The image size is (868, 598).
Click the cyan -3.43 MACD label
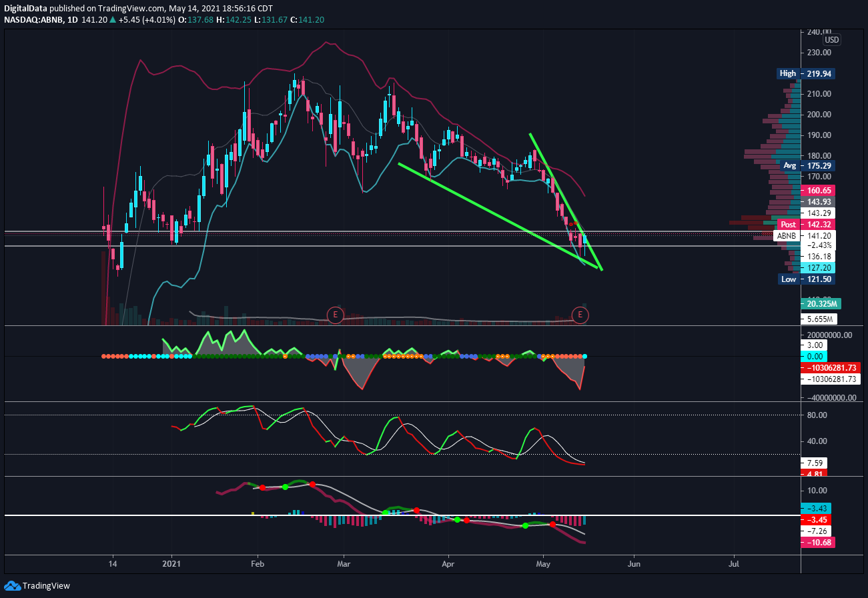(x=815, y=507)
